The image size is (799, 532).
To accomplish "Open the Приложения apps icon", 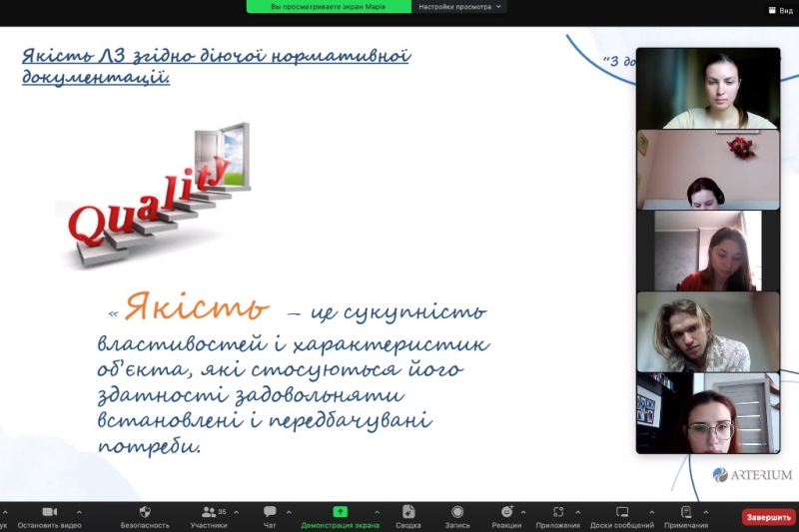I will tap(558, 512).
